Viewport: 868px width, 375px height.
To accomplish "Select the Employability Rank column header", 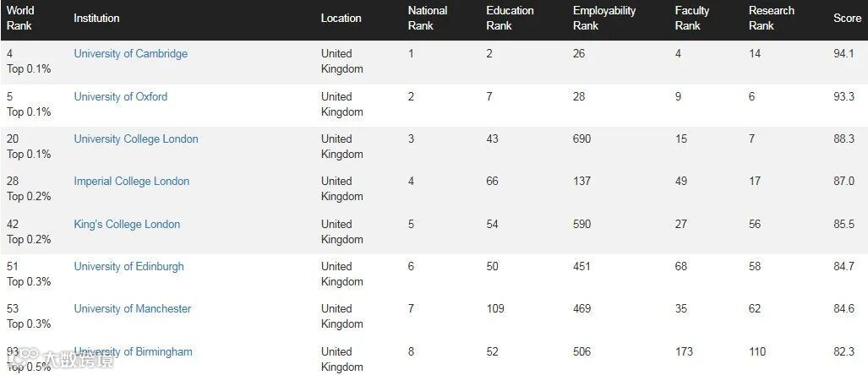I will [603, 18].
